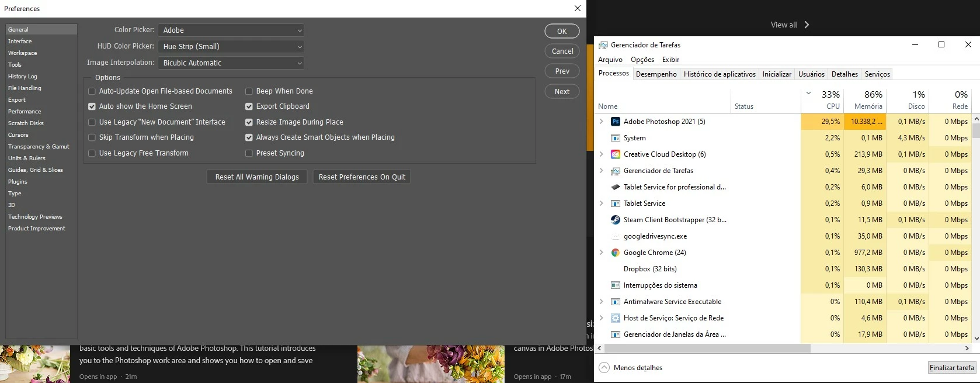Switch to the Serviços tab
Viewport: 980px width, 383px height.
(877, 74)
